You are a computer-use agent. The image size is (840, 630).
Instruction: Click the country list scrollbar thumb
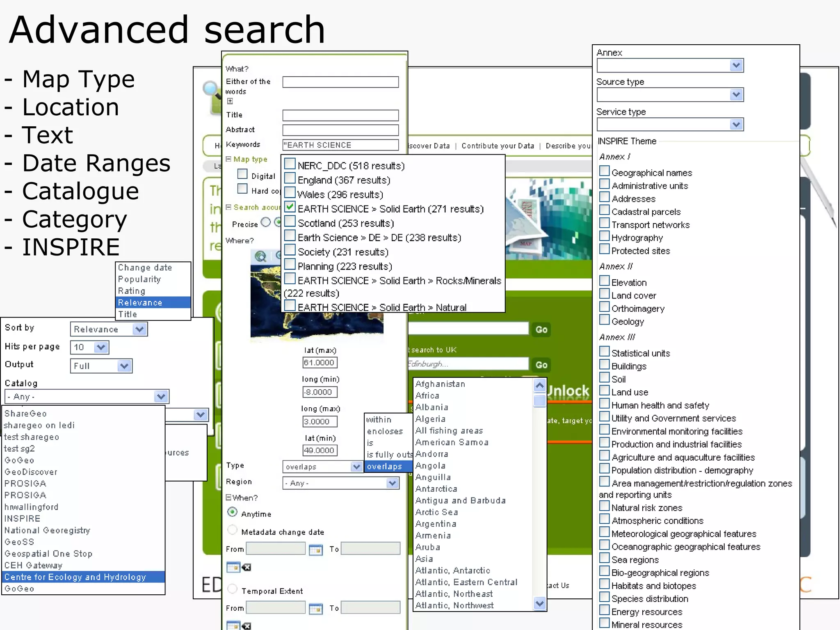(540, 400)
